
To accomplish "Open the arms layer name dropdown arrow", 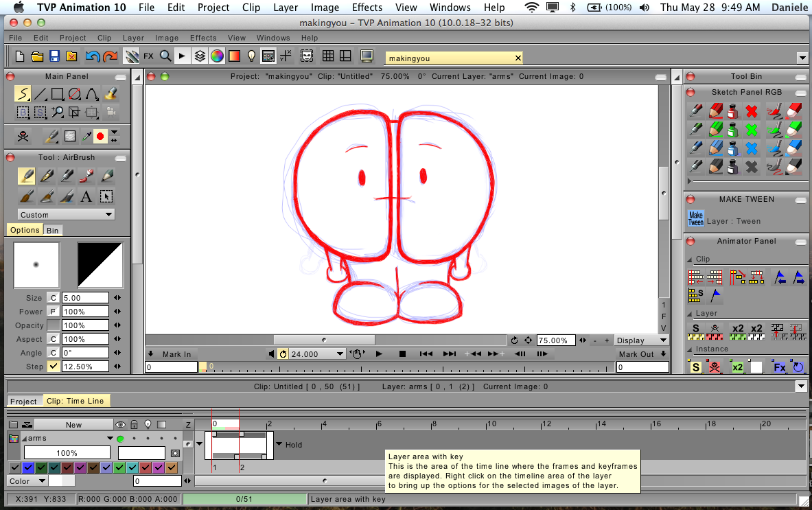I will 110,439.
